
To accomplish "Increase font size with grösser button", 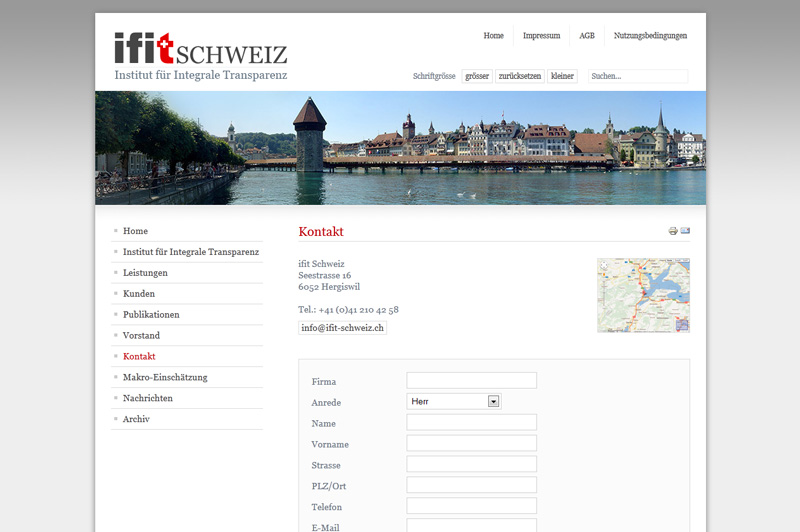I will (477, 76).
